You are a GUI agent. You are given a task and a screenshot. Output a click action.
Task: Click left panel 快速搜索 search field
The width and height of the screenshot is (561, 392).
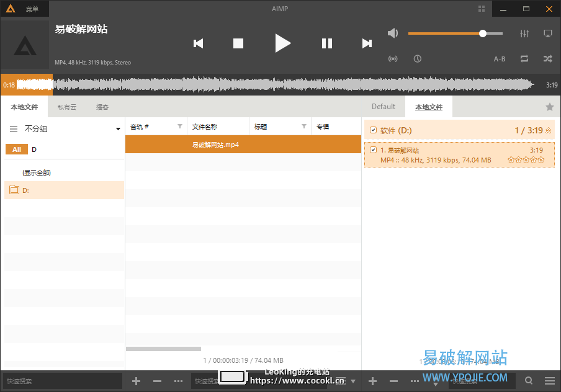coord(63,381)
